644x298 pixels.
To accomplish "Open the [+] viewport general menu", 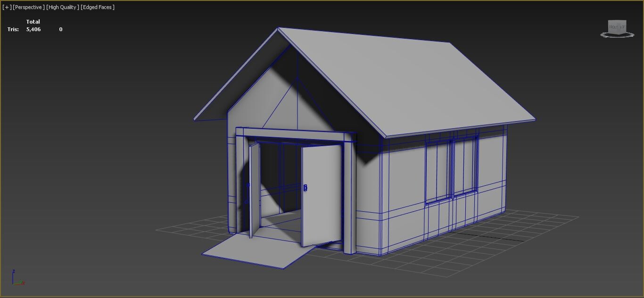I will pyautogui.click(x=7, y=7).
